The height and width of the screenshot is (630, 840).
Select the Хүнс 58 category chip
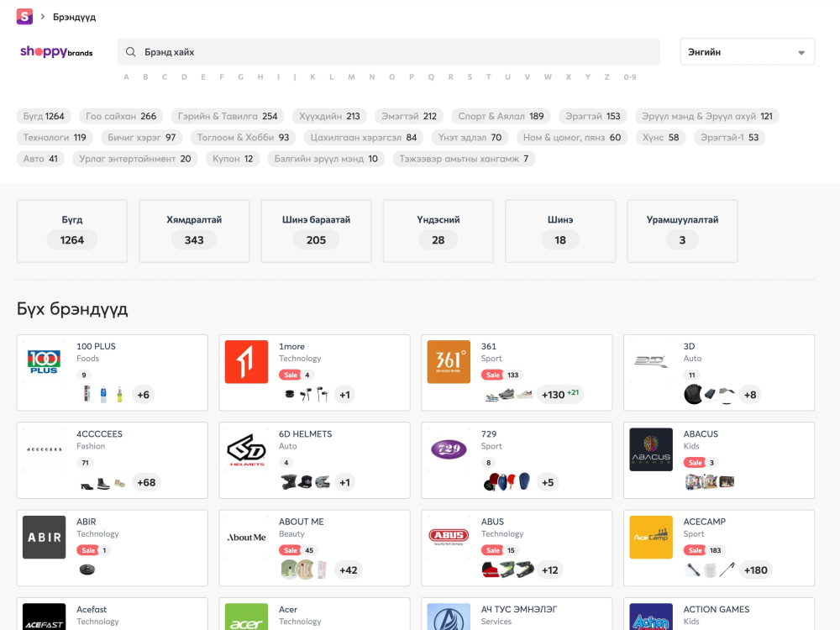[661, 138]
